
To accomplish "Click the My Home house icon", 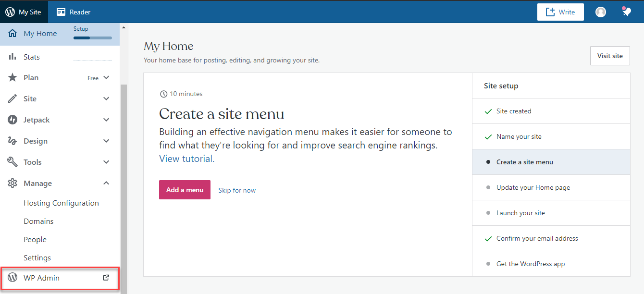I will pos(12,34).
